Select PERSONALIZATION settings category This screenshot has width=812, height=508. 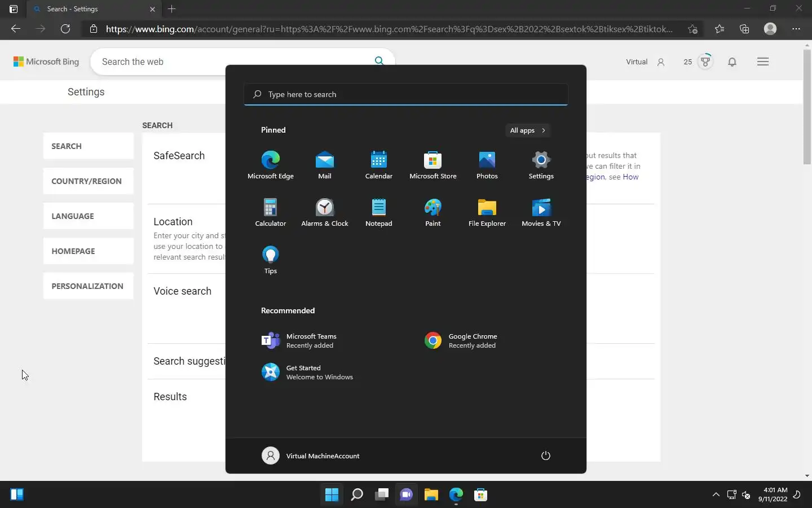tap(89, 286)
